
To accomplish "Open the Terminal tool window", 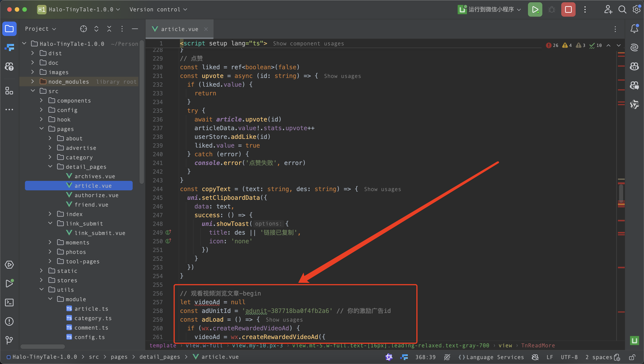I will 9,302.
